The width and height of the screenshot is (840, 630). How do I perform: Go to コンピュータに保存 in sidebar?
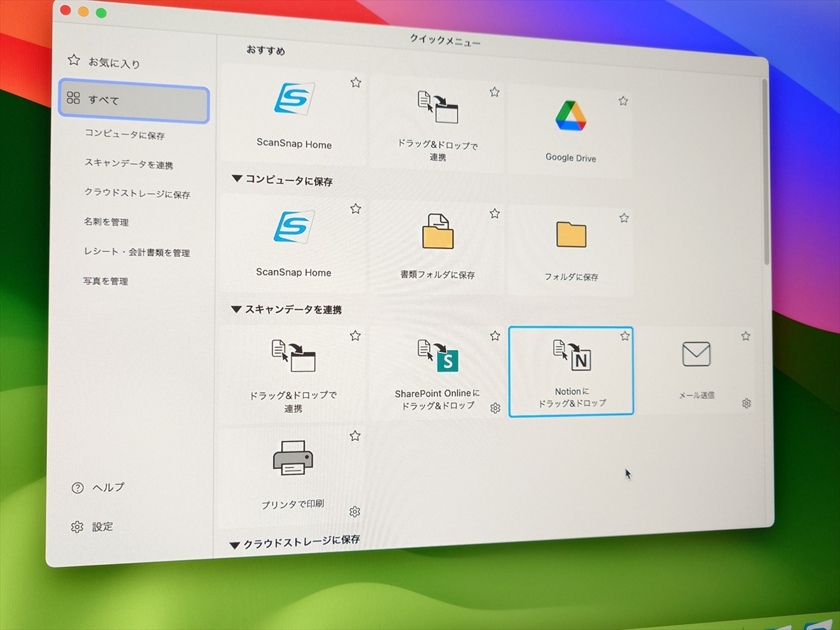[125, 135]
